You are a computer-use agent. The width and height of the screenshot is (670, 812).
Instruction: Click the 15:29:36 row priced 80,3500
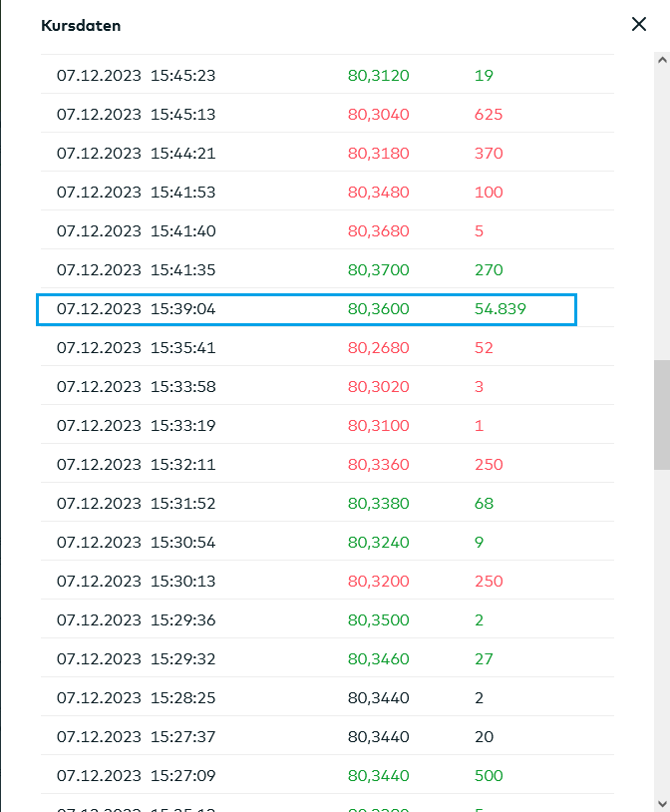[306, 619]
